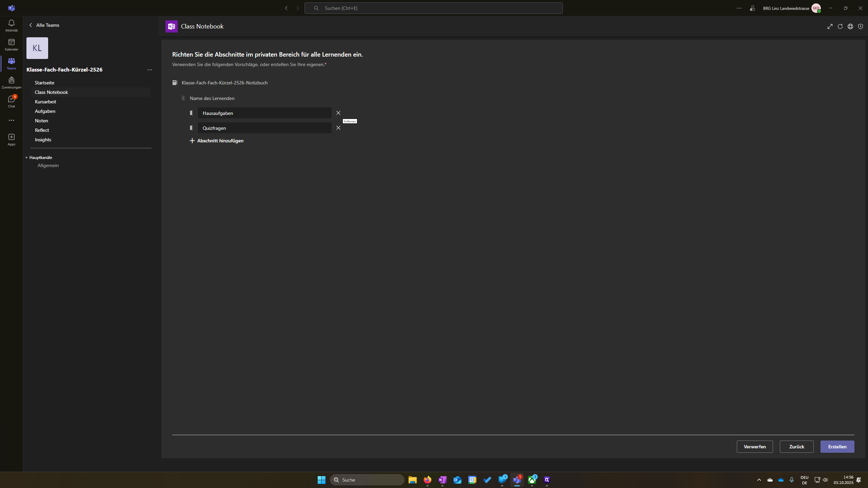Open more options for Klasse-Fach-Fach-Kürzel-2526 team
Screen dimensions: 868x488
150,70
